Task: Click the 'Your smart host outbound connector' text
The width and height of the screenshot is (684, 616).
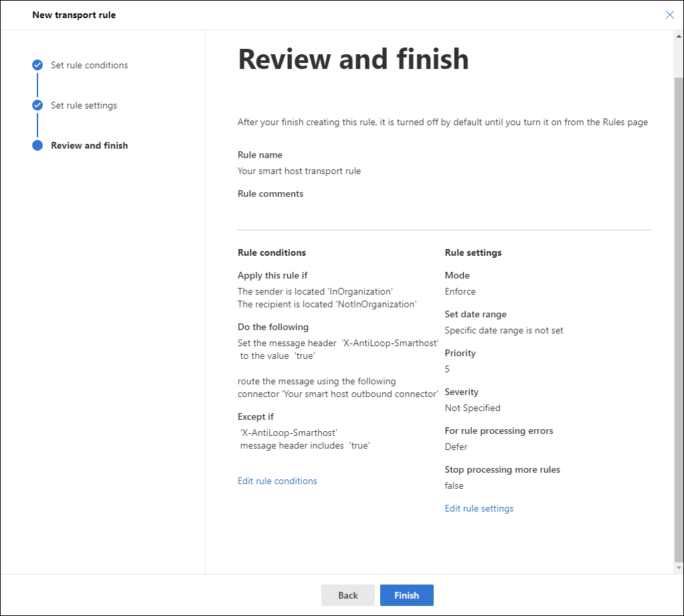Action: click(x=360, y=394)
